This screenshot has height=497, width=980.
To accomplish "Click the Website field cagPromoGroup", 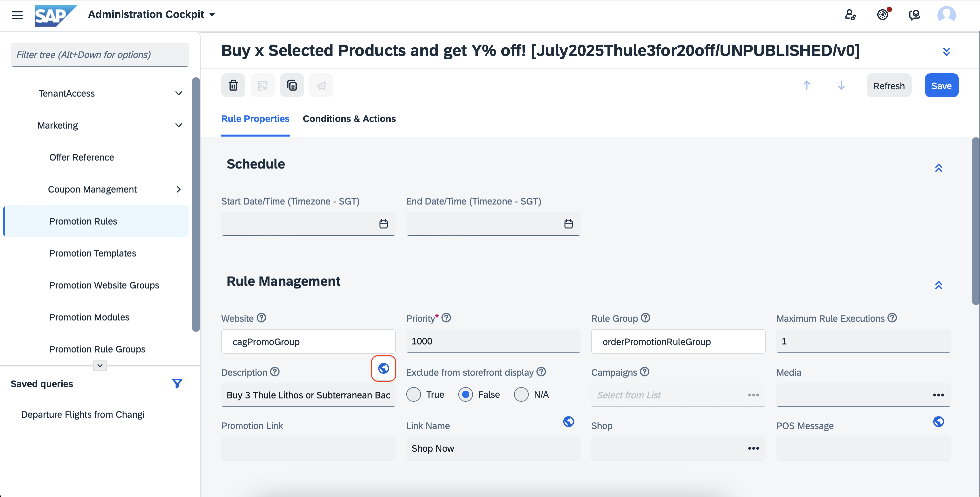I will [308, 341].
